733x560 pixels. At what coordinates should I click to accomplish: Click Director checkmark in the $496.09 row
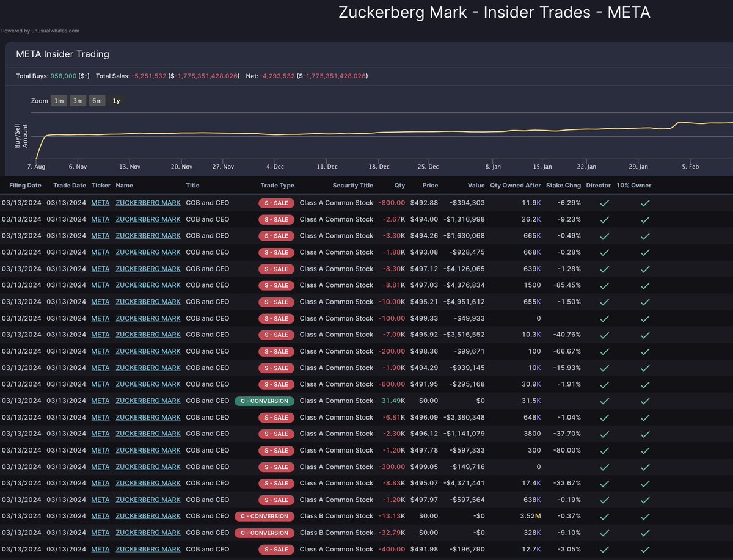point(604,417)
